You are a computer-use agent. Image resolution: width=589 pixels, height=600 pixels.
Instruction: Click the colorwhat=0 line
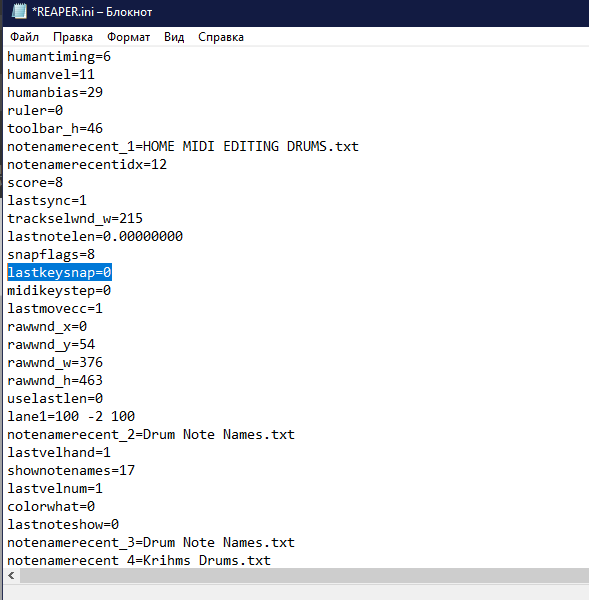pyautogui.click(x=51, y=506)
